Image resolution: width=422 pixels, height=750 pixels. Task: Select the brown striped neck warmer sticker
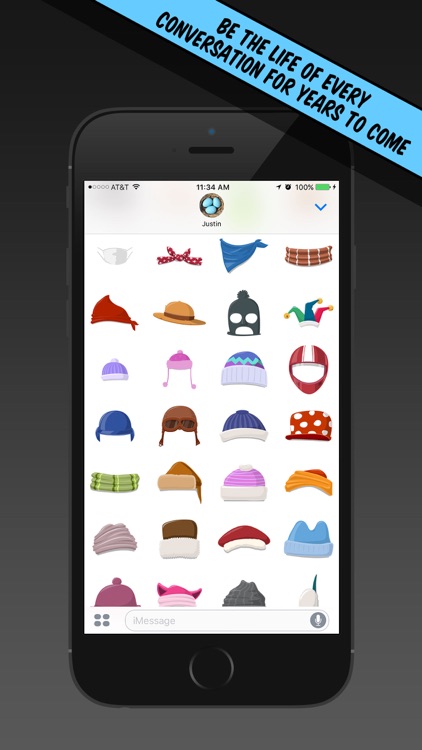tap(309, 256)
